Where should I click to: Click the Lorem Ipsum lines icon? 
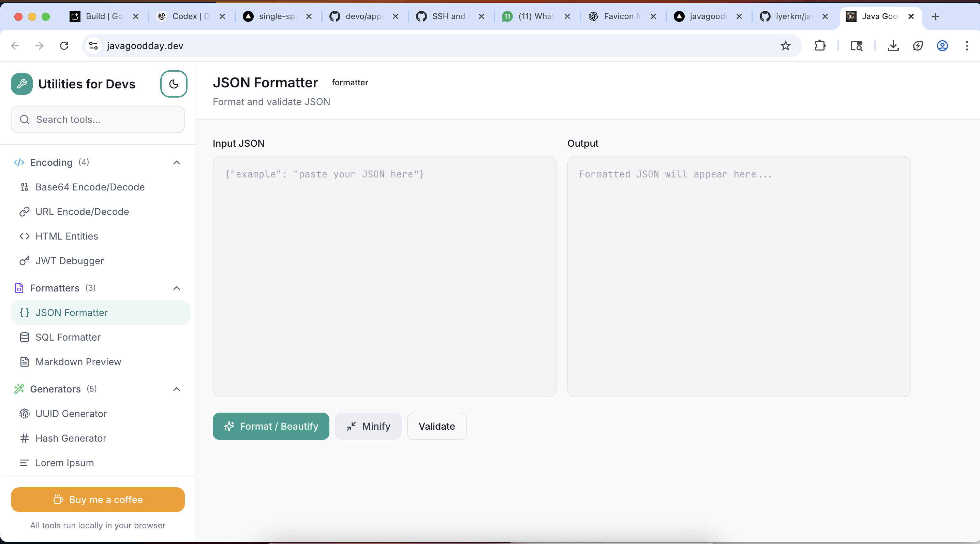24,463
